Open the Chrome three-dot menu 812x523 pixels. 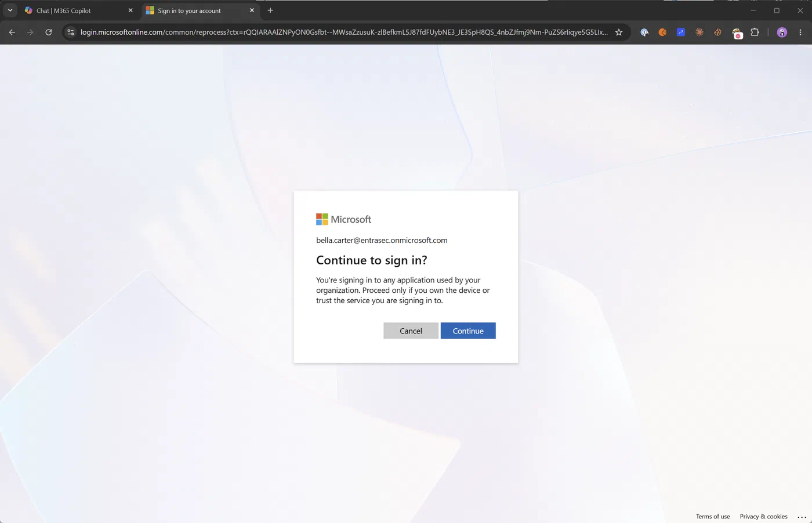click(x=800, y=32)
